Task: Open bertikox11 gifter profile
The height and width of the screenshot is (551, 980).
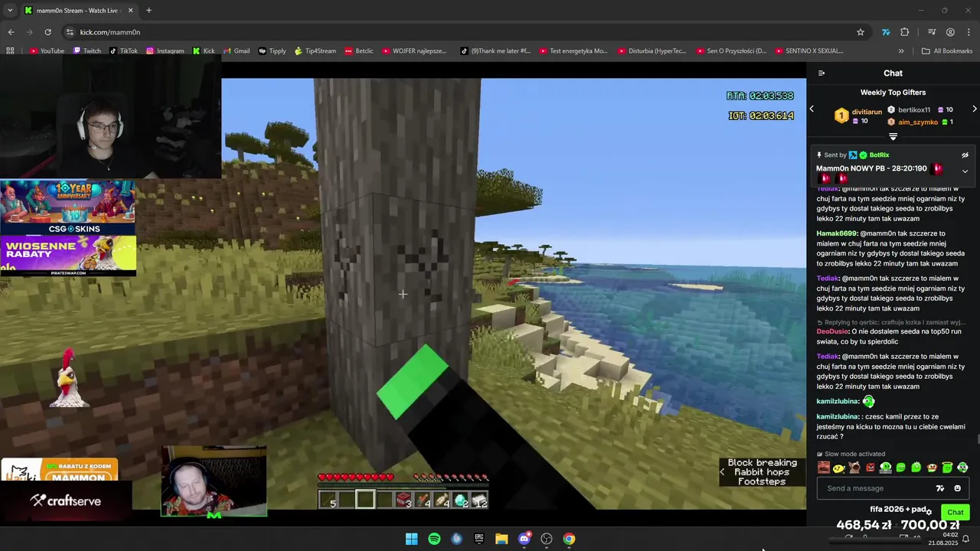Action: click(x=914, y=110)
